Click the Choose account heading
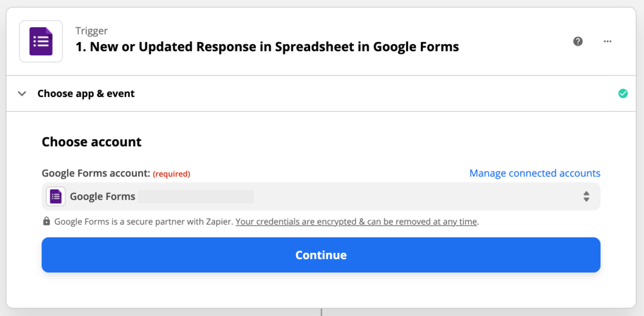Image resolution: width=644 pixels, height=316 pixels. click(92, 142)
